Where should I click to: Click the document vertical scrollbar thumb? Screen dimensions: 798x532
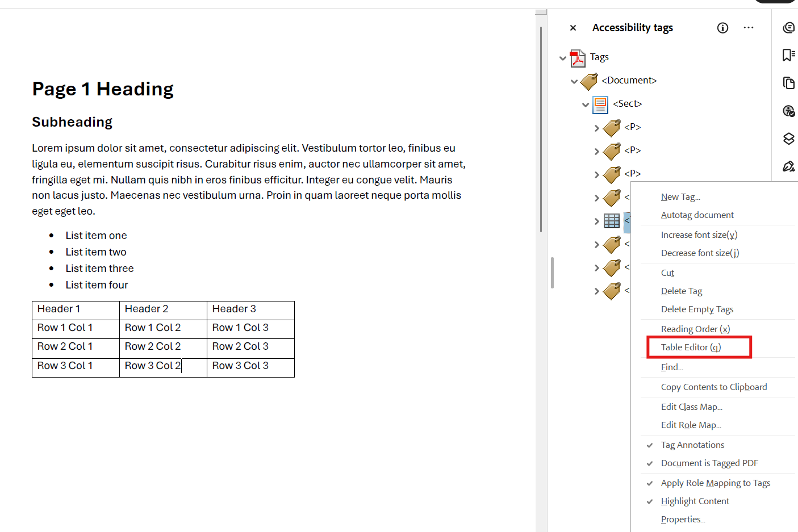tap(541, 129)
